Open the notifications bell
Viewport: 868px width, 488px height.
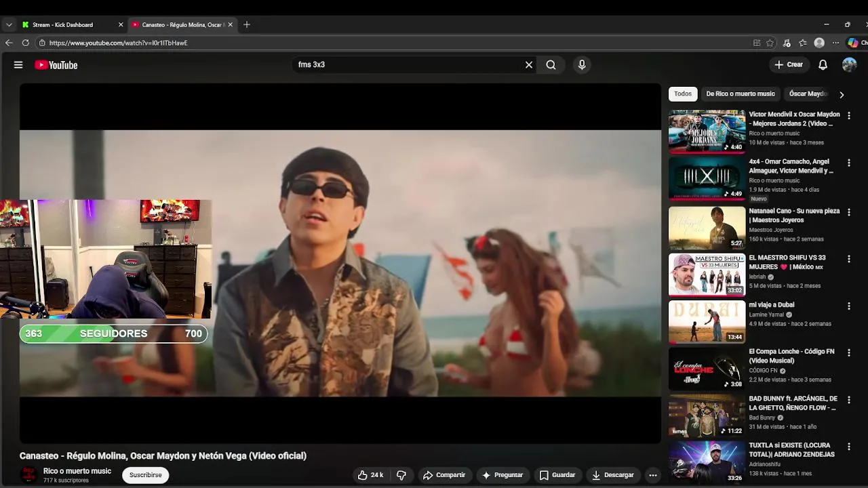tap(823, 65)
